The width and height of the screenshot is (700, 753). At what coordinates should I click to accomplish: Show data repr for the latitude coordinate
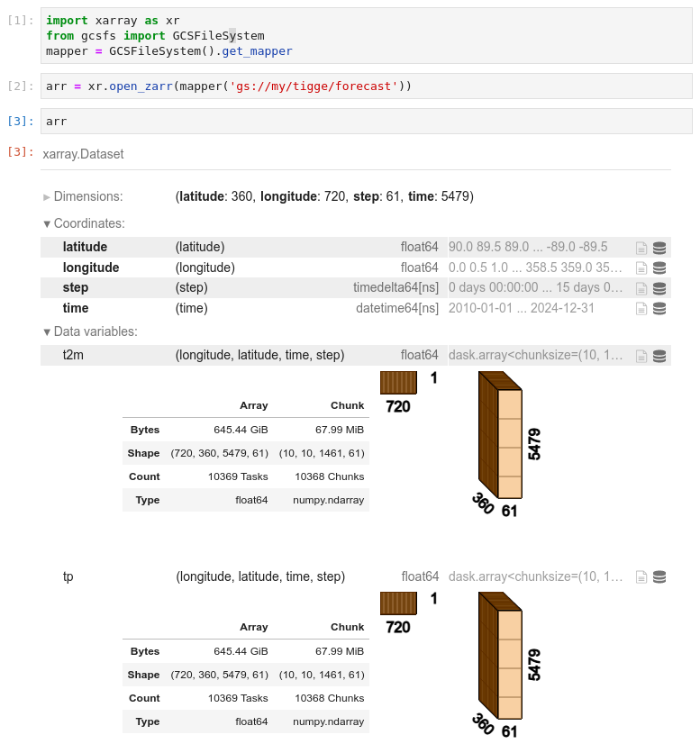point(659,248)
